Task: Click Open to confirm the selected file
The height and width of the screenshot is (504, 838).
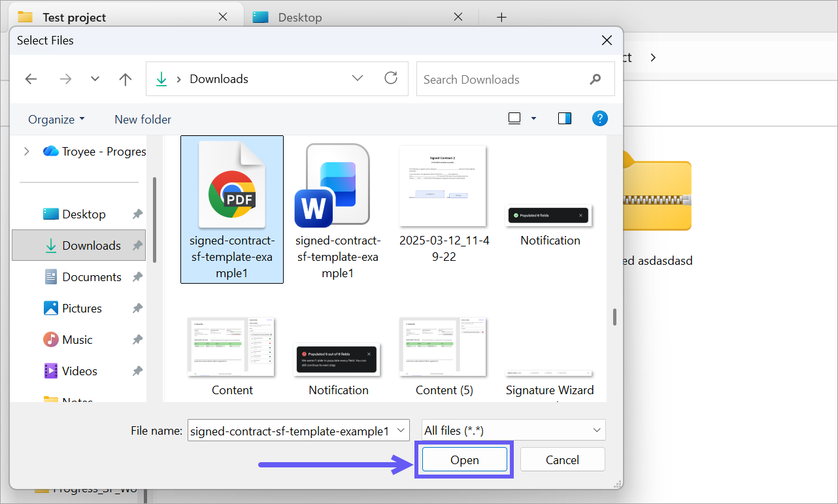Action: (x=464, y=460)
